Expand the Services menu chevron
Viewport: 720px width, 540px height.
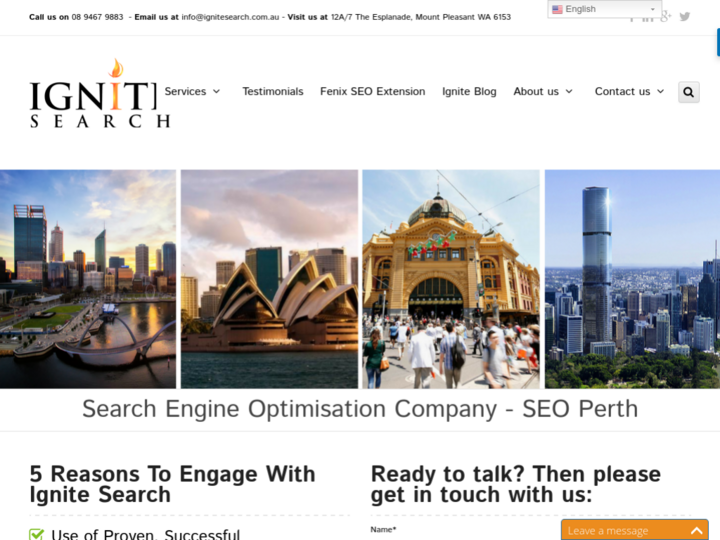(x=216, y=91)
